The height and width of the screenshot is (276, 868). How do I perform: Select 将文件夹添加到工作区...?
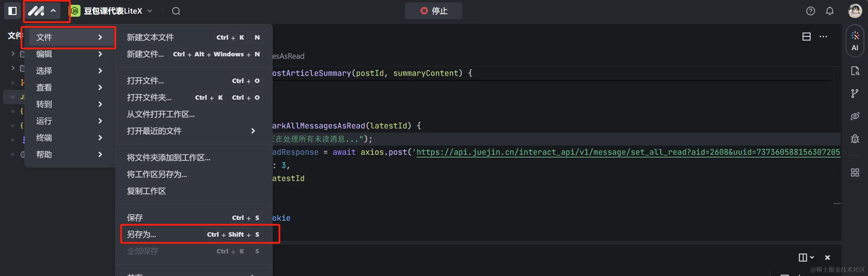click(194, 157)
